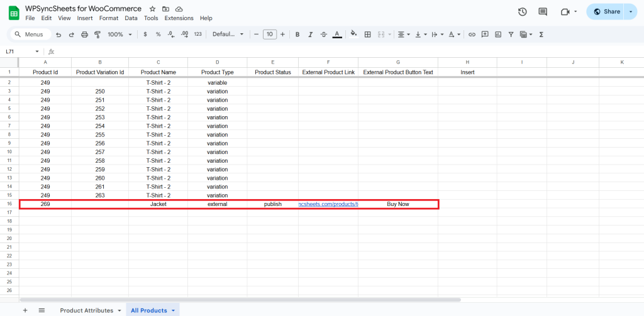The height and width of the screenshot is (316, 644).
Task: Open the All Products tab menu arrow
Action: [x=173, y=311]
